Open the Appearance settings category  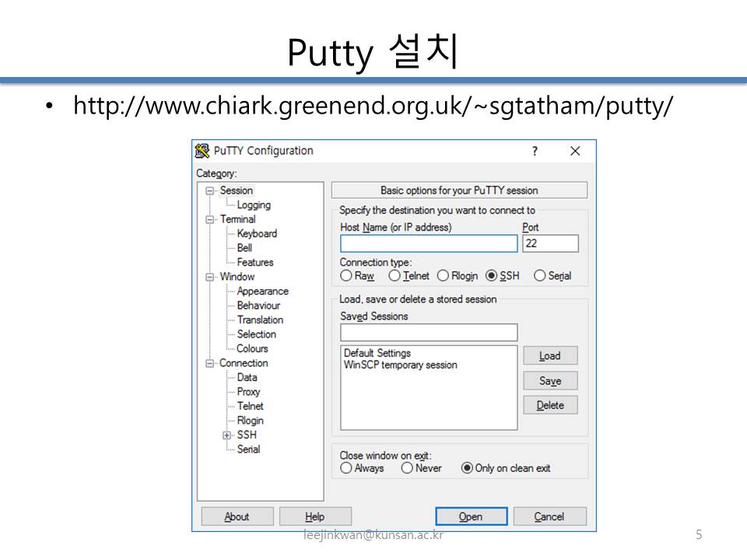[x=262, y=292]
